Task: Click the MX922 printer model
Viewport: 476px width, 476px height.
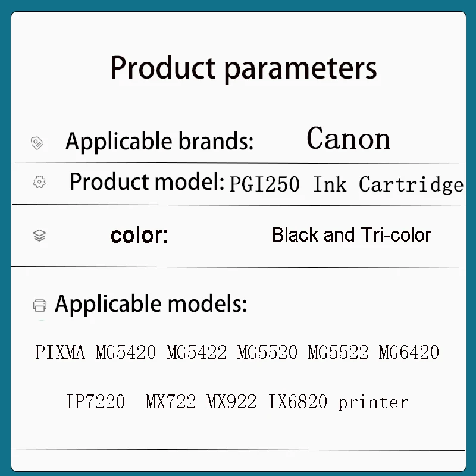Action: click(231, 402)
